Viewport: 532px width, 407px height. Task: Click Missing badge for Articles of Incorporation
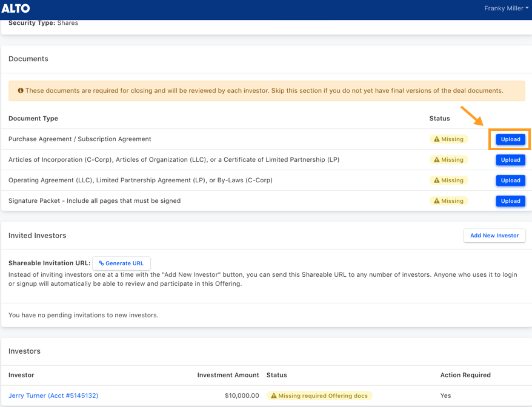point(448,160)
